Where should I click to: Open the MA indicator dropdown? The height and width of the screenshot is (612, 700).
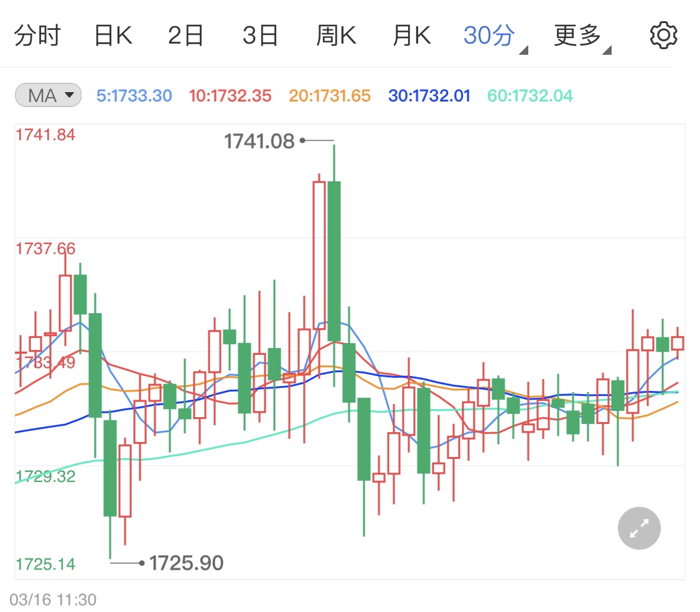pyautogui.click(x=48, y=95)
